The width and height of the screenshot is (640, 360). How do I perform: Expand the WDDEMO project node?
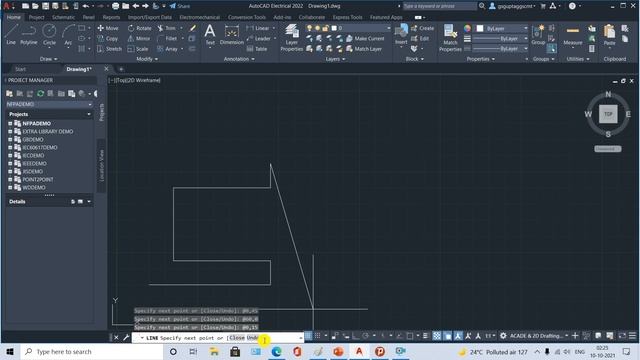[10, 187]
